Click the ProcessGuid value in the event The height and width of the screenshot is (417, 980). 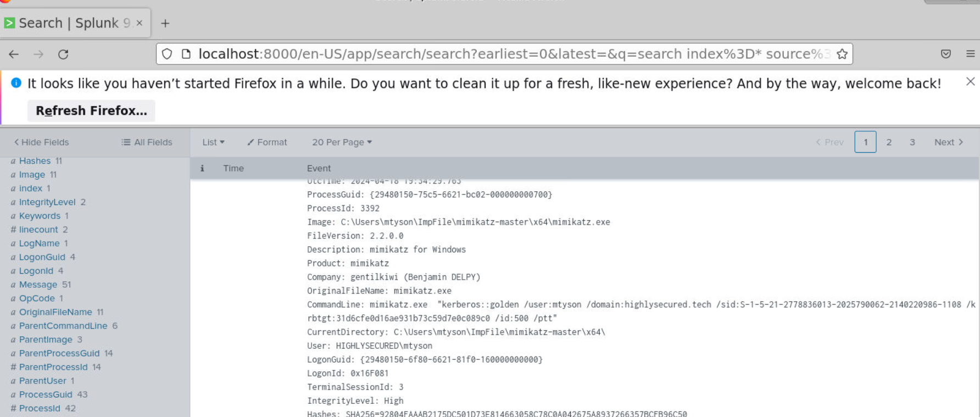(x=461, y=194)
